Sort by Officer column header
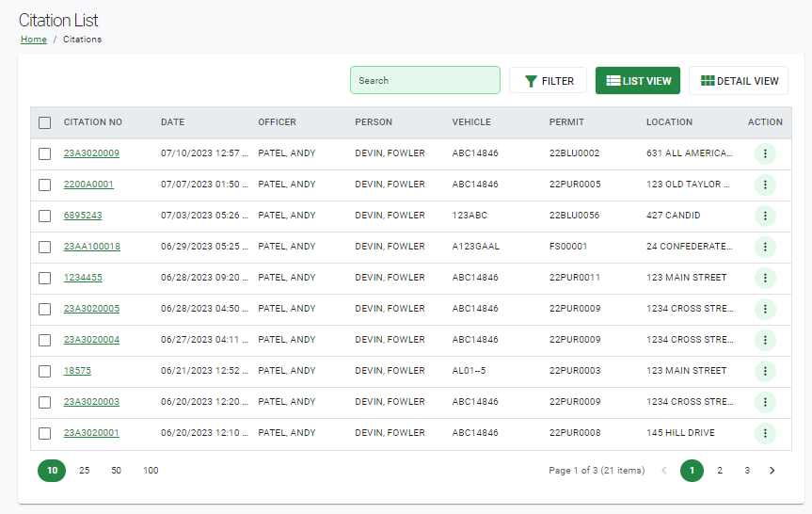Image resolution: width=812 pixels, height=514 pixels. pos(277,122)
